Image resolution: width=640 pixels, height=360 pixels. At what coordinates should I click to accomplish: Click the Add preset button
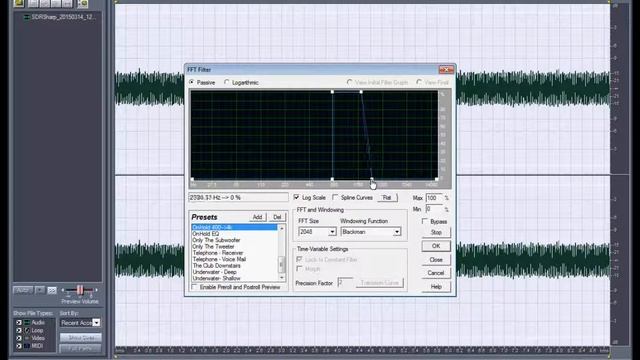(257, 217)
